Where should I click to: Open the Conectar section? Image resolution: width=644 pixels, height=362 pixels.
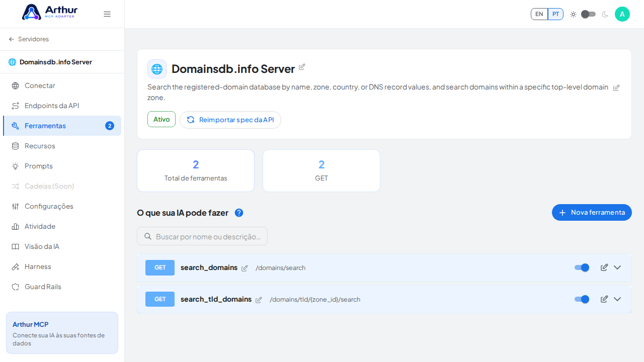(x=62, y=85)
